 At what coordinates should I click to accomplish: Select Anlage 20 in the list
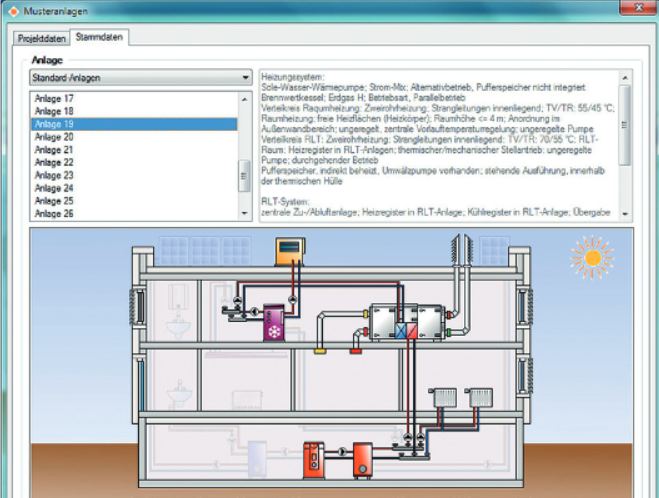pos(134,137)
